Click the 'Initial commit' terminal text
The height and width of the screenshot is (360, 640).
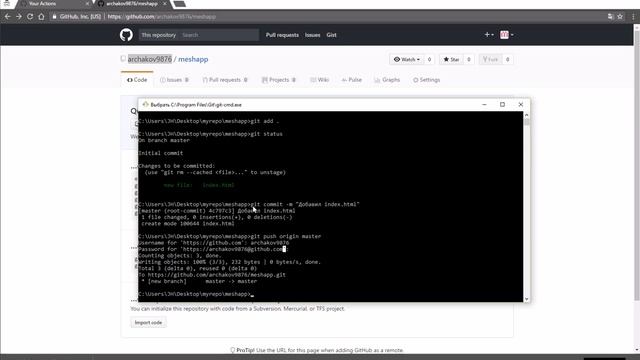pos(161,153)
